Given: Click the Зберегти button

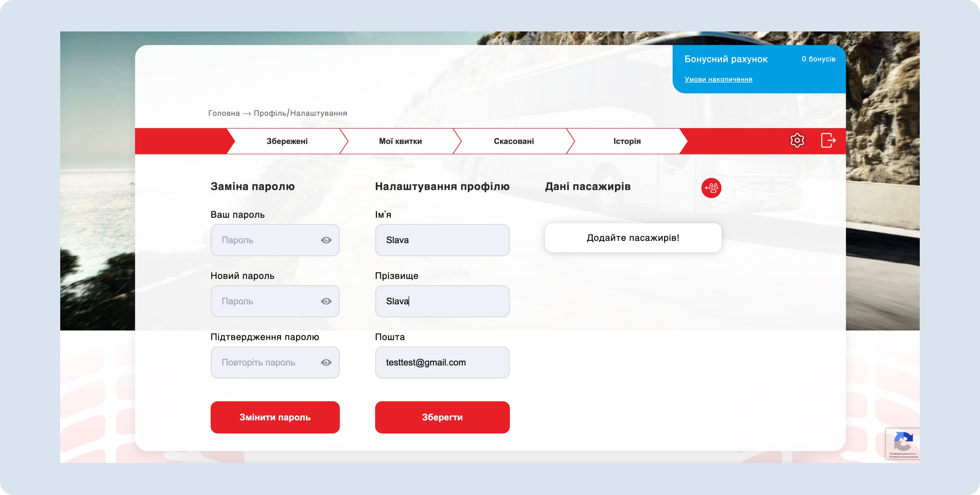Looking at the screenshot, I should [442, 417].
